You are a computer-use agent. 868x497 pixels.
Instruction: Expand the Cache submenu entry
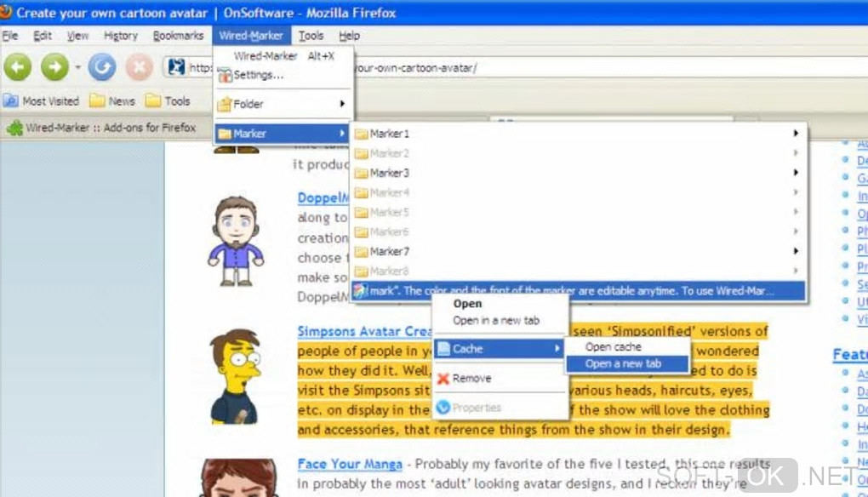pos(499,349)
